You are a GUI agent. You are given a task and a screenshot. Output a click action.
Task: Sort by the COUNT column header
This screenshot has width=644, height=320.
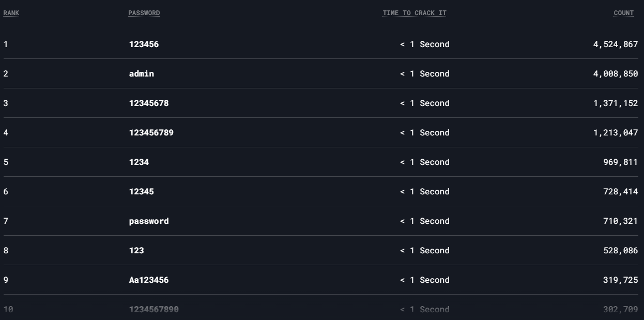[x=624, y=13]
